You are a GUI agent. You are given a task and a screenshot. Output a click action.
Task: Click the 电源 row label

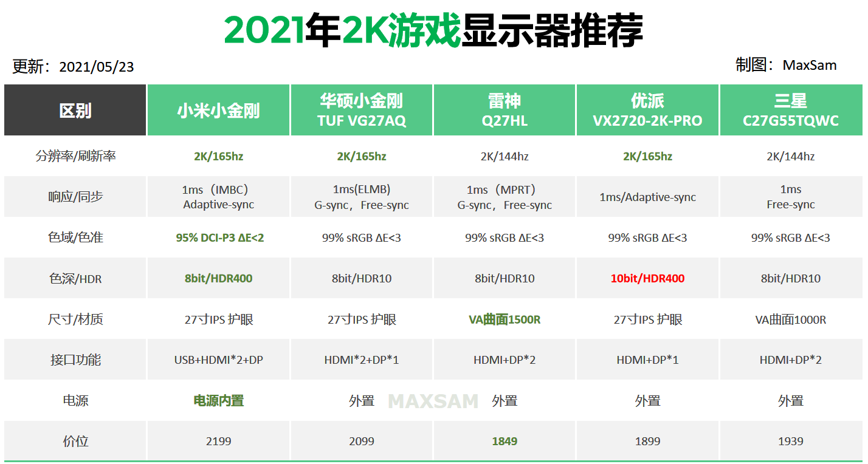pos(75,400)
